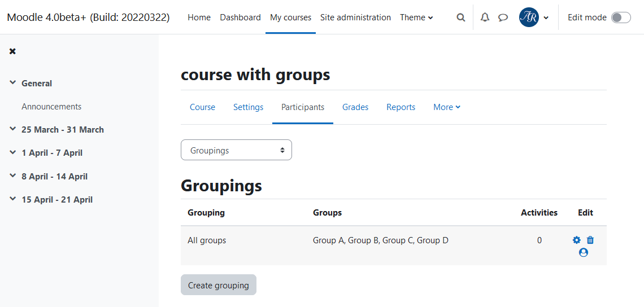
Task: Switch to the Grades tab
Action: 355,107
